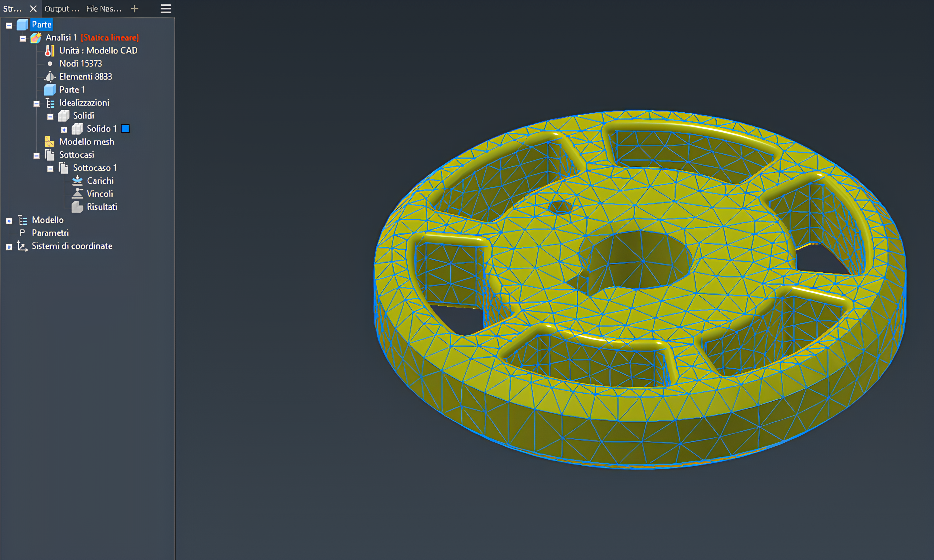This screenshot has height=560, width=934.
Task: Add a new panel tab with plus
Action: tap(135, 9)
